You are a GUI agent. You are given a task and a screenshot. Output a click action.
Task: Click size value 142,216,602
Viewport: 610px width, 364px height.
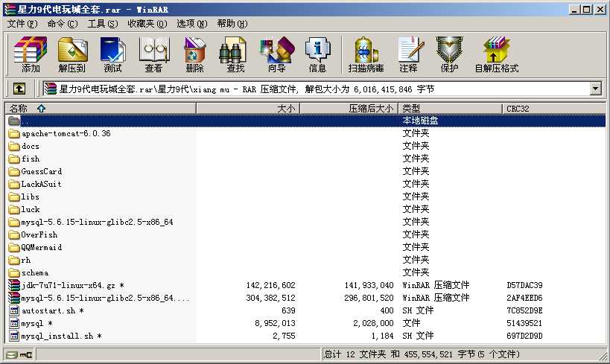(271, 285)
